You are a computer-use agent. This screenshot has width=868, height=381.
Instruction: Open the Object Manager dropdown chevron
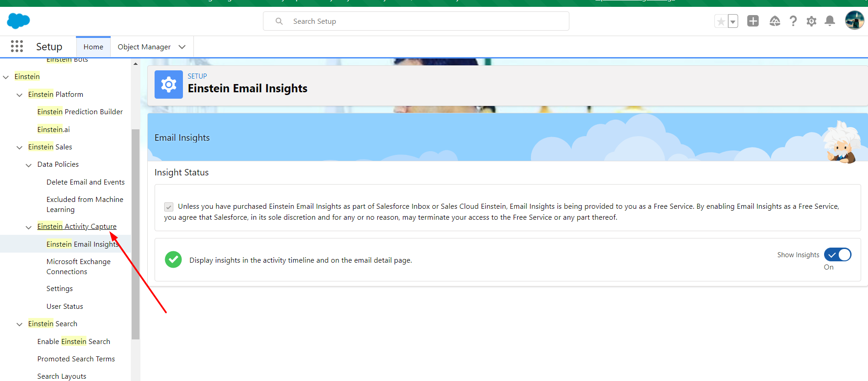pyautogui.click(x=182, y=47)
